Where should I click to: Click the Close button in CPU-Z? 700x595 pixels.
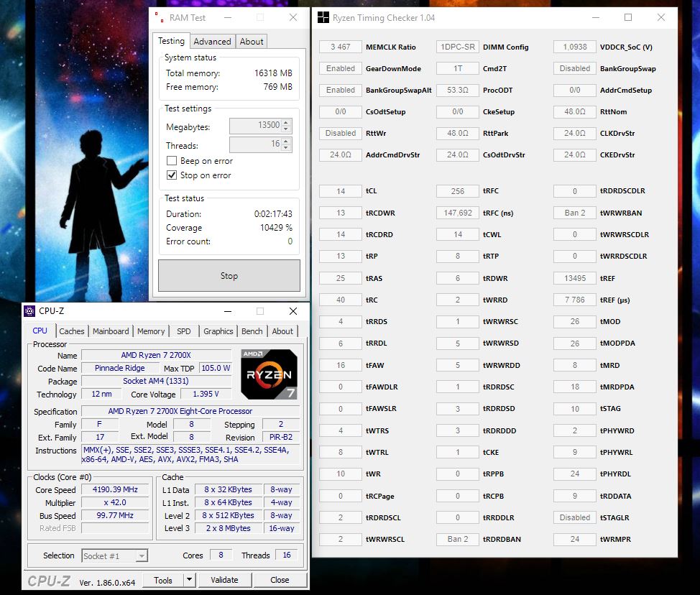point(280,580)
